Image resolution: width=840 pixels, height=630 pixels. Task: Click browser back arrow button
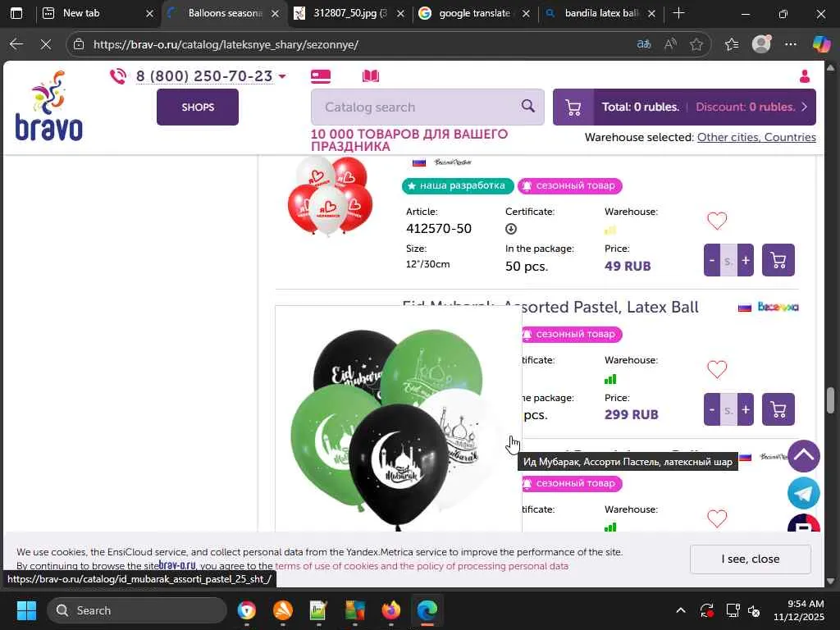16,44
